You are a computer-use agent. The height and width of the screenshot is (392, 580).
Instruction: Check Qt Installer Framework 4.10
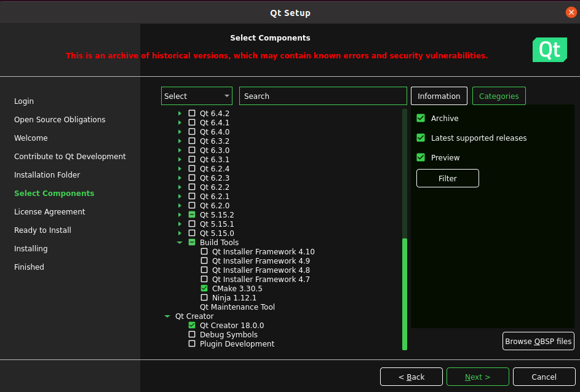204,251
